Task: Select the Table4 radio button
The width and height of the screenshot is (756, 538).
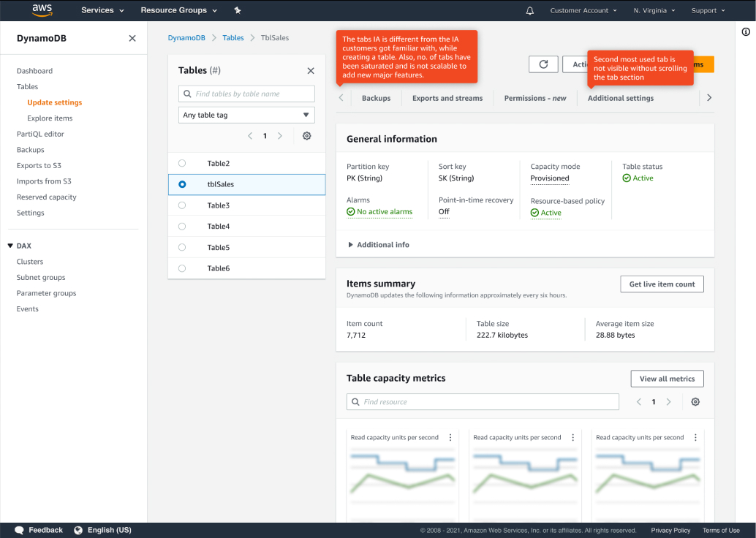Action: click(x=182, y=227)
